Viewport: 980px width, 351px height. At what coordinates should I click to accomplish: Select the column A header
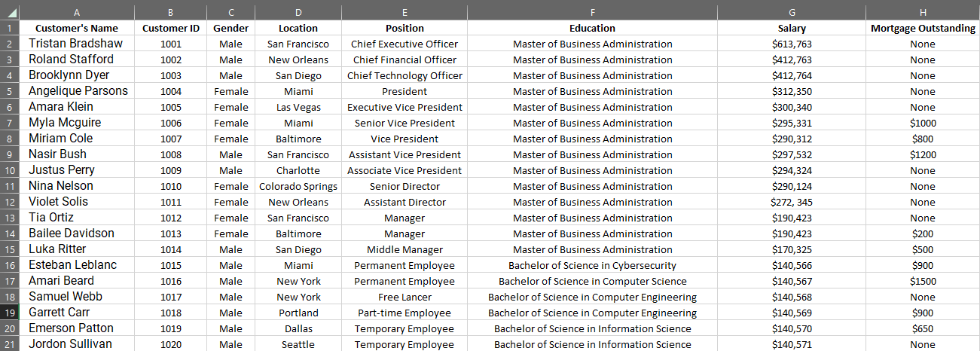point(78,12)
